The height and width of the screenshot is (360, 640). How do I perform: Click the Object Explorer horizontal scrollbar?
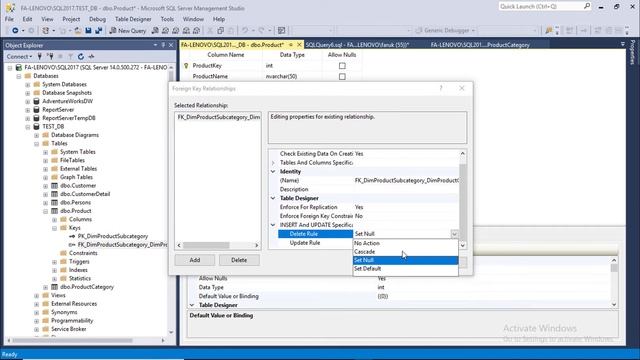point(85,340)
